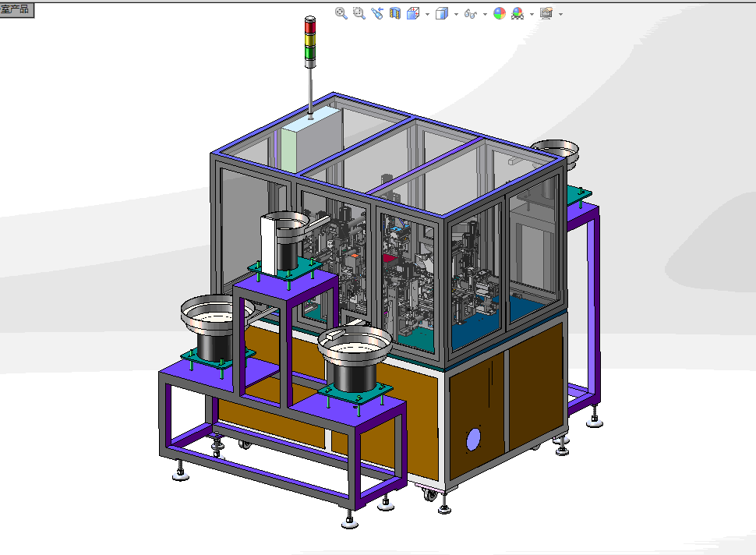Viewport: 756px width, 555px height.
Task: Expand the View Orientation dropdown arrow
Action: point(427,15)
